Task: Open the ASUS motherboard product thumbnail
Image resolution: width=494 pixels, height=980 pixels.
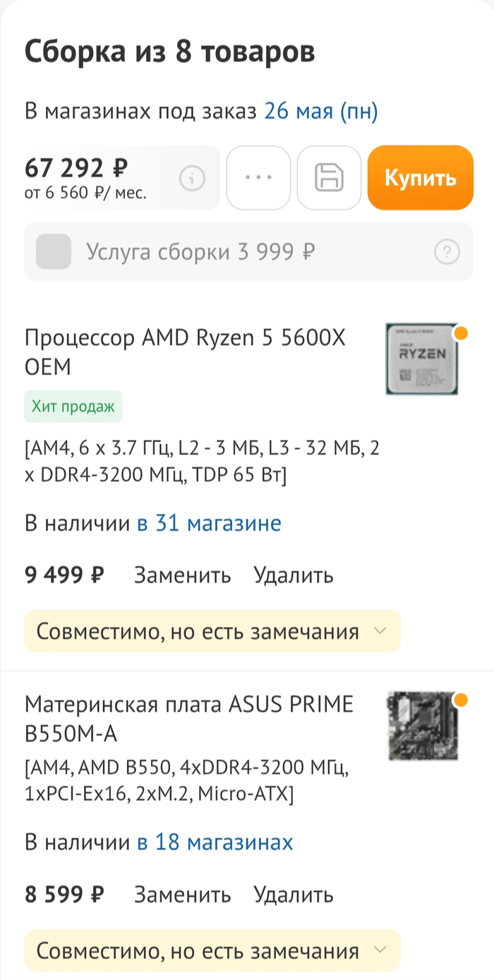Action: pos(422,726)
